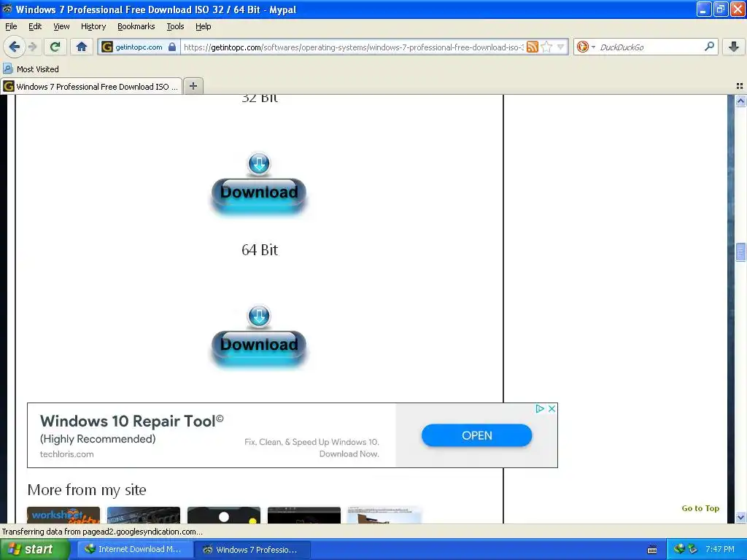Click the 32 Bit round download arrow icon

[x=259, y=163]
